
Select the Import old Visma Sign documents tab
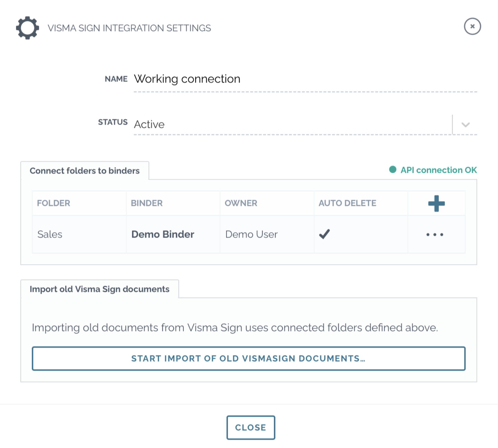(x=100, y=289)
